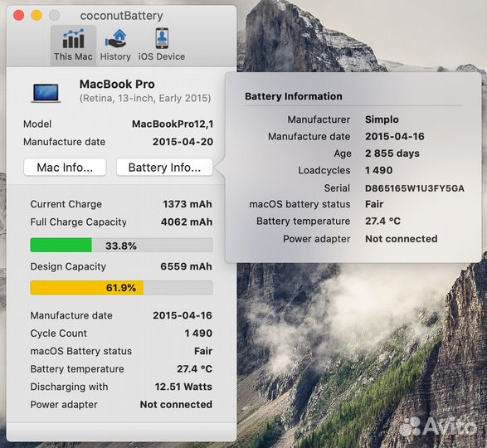Image resolution: width=487 pixels, height=448 pixels.
Task: Click the Current Charge label
Action: pyautogui.click(x=66, y=204)
